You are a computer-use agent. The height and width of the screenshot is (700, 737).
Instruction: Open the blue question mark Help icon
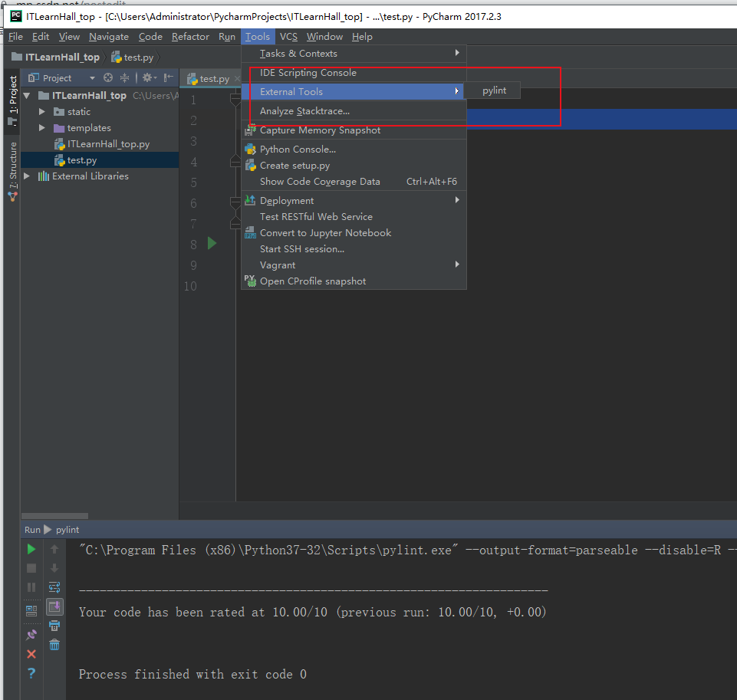(x=31, y=673)
